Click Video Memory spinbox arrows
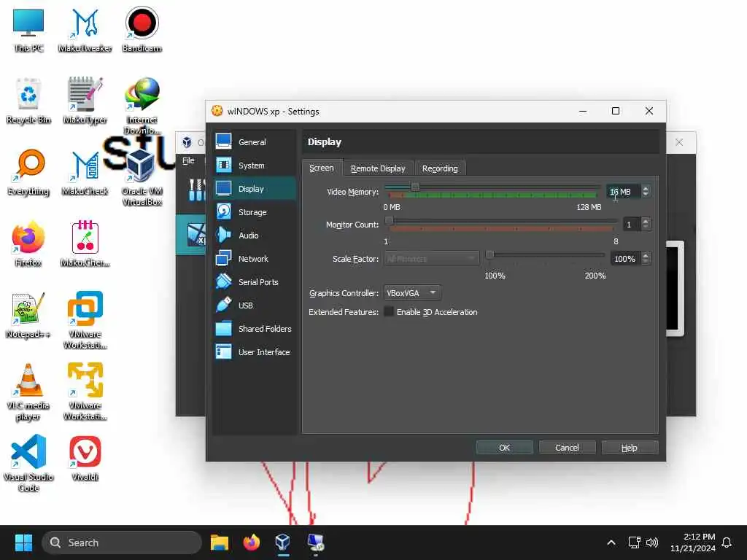 click(646, 192)
